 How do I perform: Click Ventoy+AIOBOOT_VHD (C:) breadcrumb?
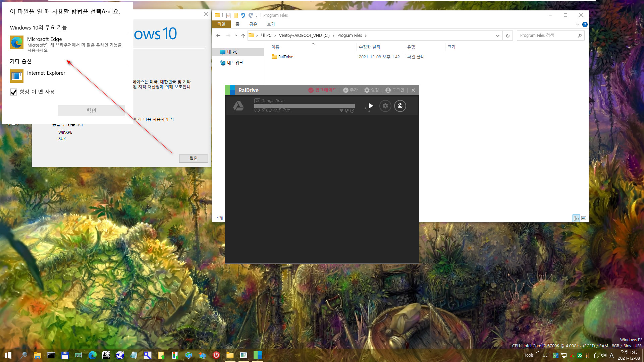304,36
